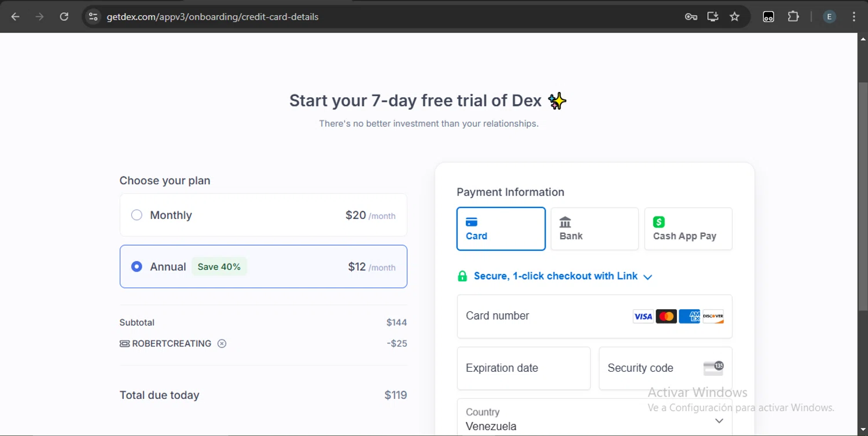Click the Payment Information heading
This screenshot has height=436, width=868.
click(x=510, y=192)
